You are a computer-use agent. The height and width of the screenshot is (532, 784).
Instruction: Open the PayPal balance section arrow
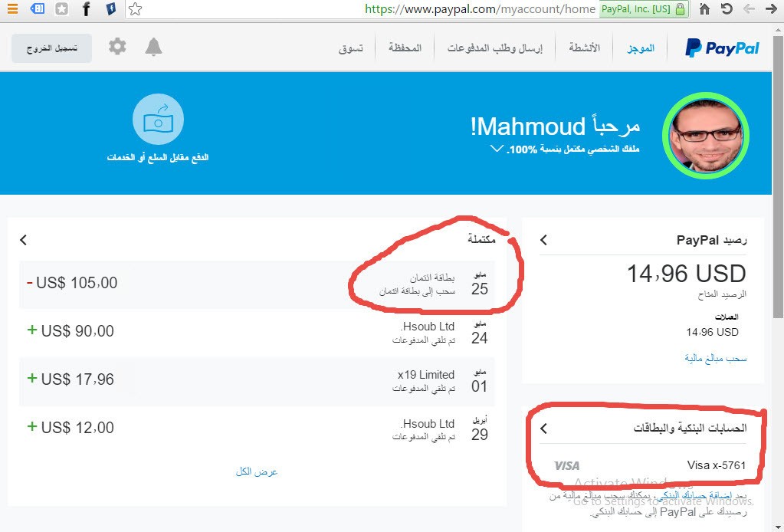(x=543, y=240)
